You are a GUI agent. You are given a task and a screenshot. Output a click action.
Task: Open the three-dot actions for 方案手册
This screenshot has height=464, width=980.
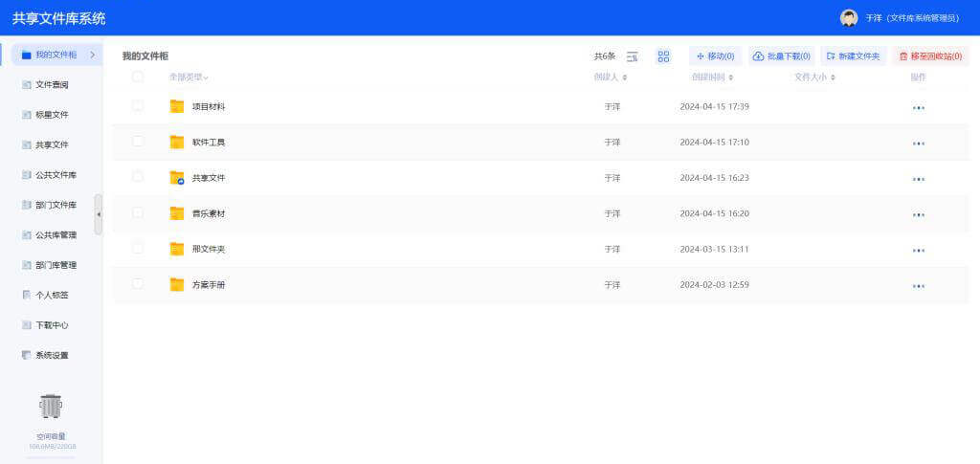click(x=918, y=286)
